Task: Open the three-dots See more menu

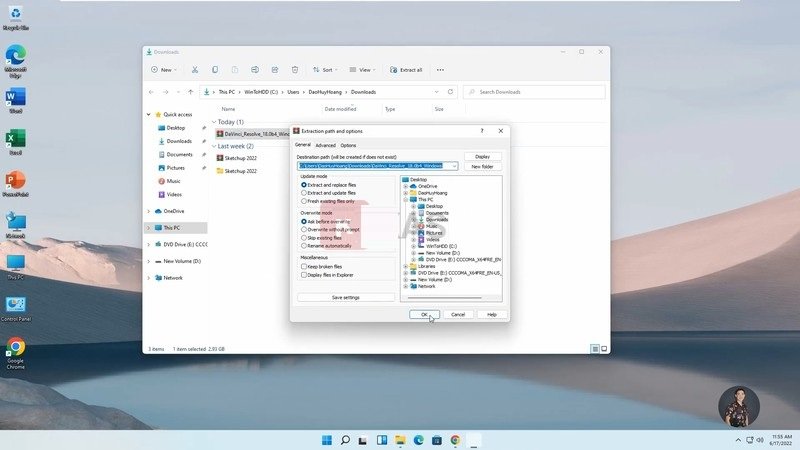Action: 440,70
